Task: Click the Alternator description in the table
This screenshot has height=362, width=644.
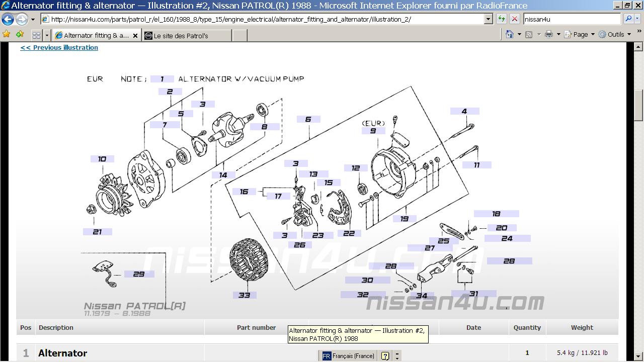Action: pos(63,353)
